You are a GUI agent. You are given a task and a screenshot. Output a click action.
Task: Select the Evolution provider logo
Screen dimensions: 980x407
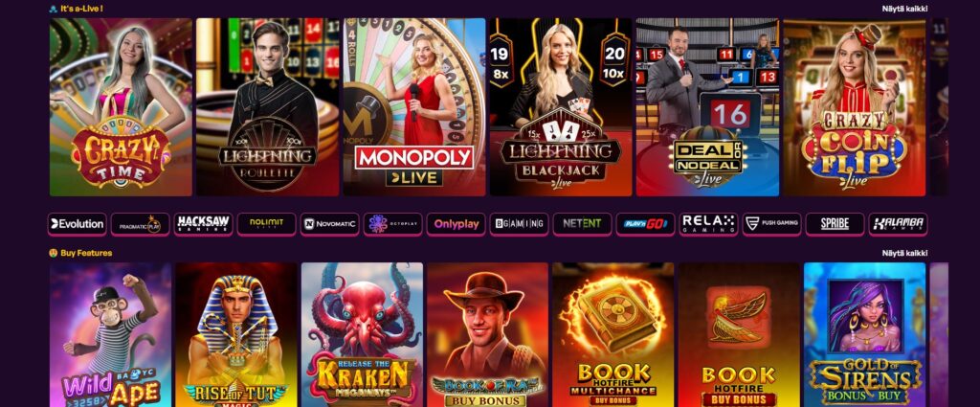click(77, 224)
